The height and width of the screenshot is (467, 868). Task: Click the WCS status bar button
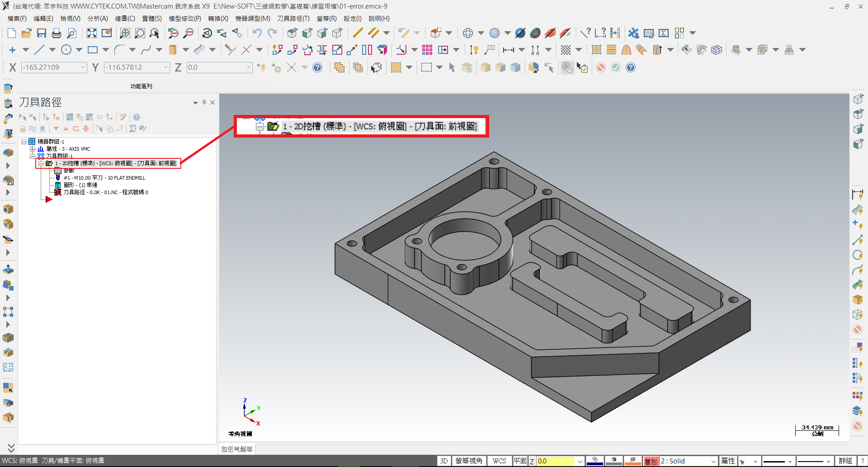500,461
